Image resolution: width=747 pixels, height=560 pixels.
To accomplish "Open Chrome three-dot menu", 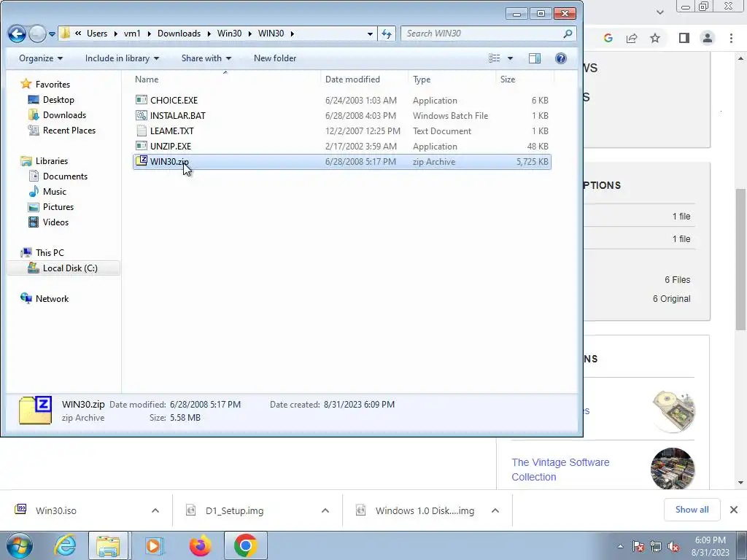I will [731, 38].
